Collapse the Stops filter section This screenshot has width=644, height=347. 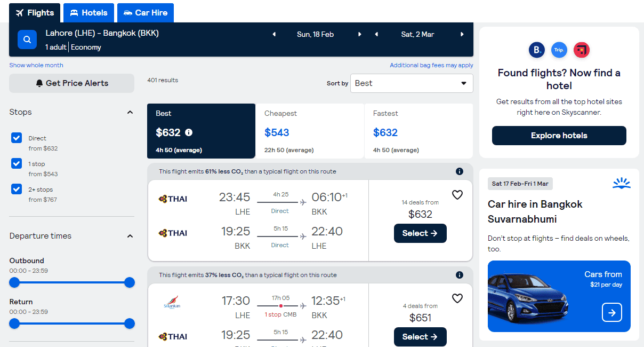pos(130,112)
